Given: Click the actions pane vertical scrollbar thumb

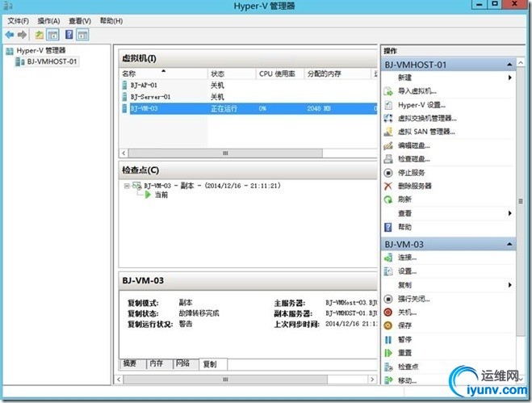Looking at the screenshot, I should 521,201.
